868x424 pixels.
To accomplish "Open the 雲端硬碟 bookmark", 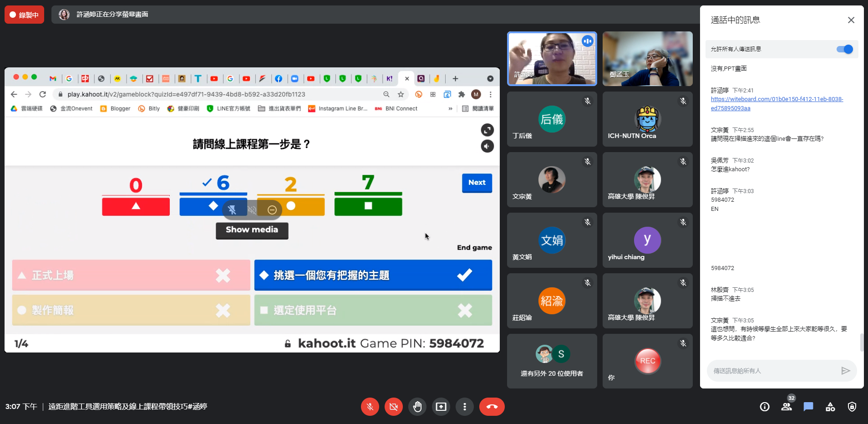I will pyautogui.click(x=26, y=108).
